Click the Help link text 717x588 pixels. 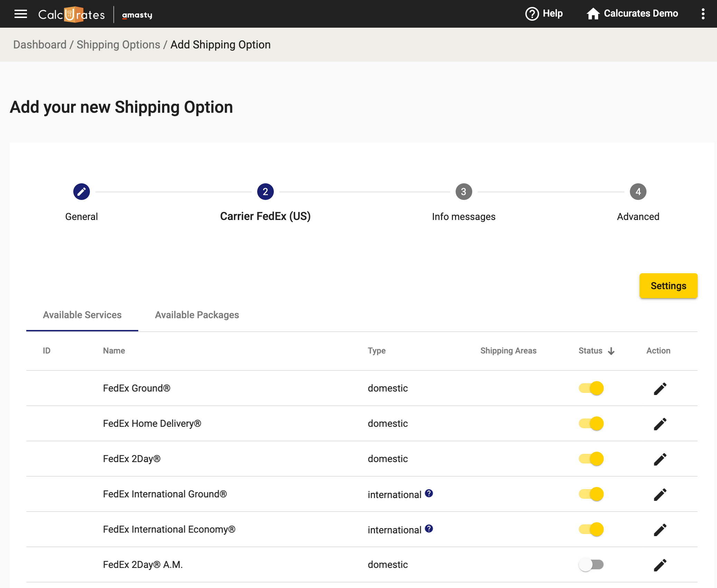(553, 13)
